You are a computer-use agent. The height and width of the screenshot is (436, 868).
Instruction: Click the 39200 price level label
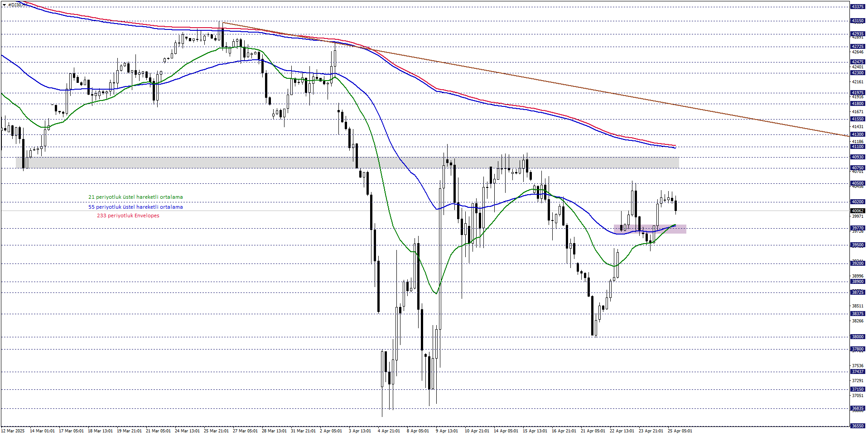(858, 264)
